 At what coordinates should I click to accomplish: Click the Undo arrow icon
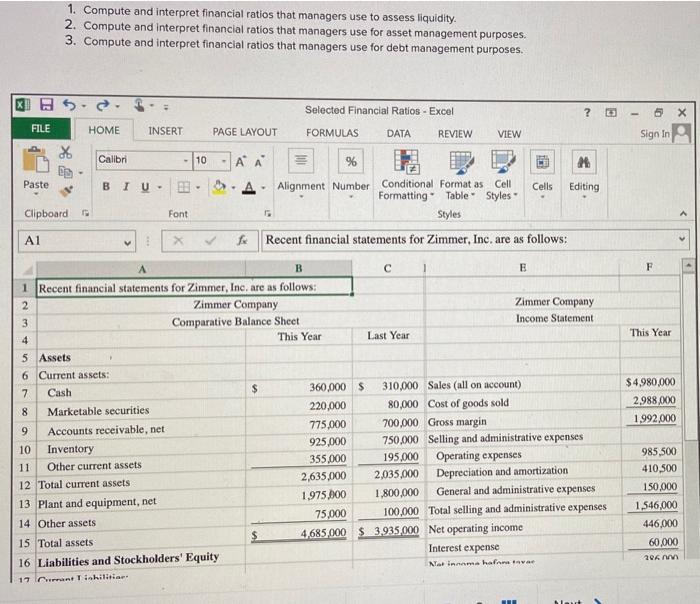tap(69, 105)
